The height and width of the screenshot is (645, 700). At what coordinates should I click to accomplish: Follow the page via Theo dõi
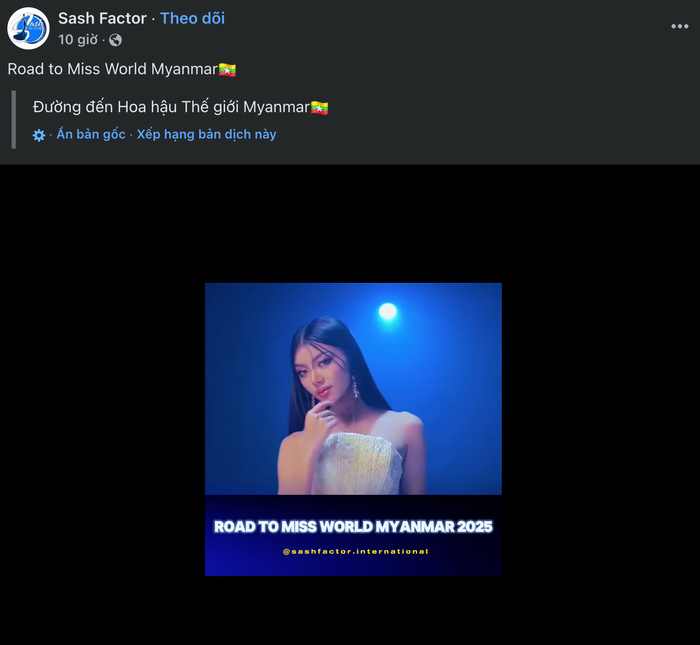(192, 18)
